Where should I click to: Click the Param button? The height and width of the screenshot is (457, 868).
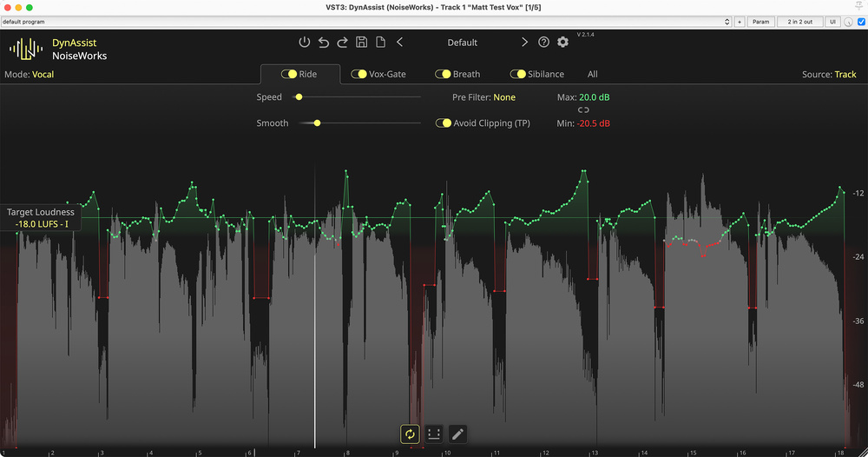pos(760,22)
